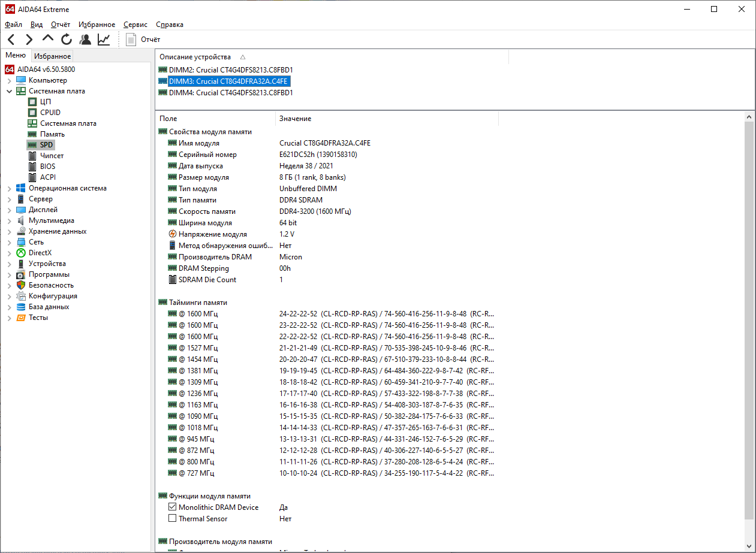Expand the Сервер tree node
756x553 pixels.
coord(9,199)
